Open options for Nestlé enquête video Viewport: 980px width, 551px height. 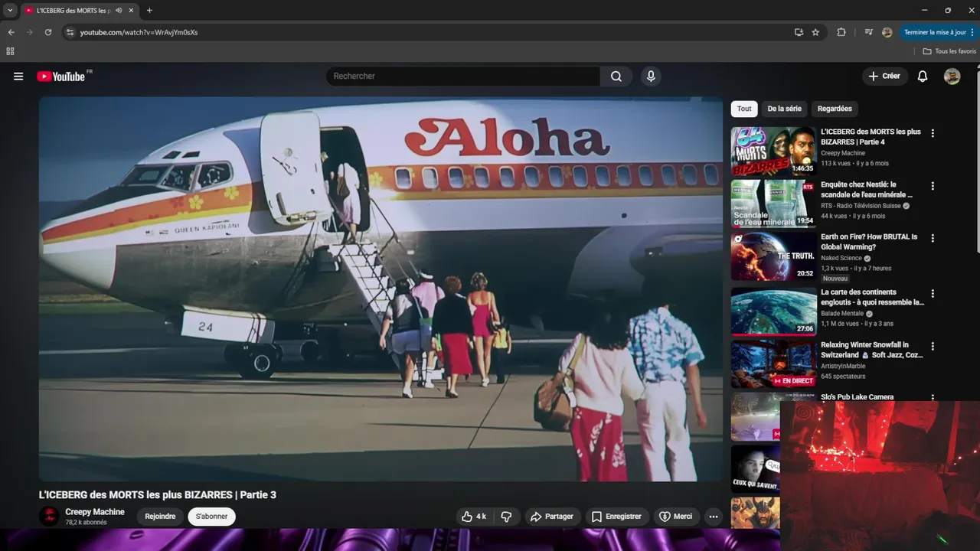pyautogui.click(x=933, y=186)
